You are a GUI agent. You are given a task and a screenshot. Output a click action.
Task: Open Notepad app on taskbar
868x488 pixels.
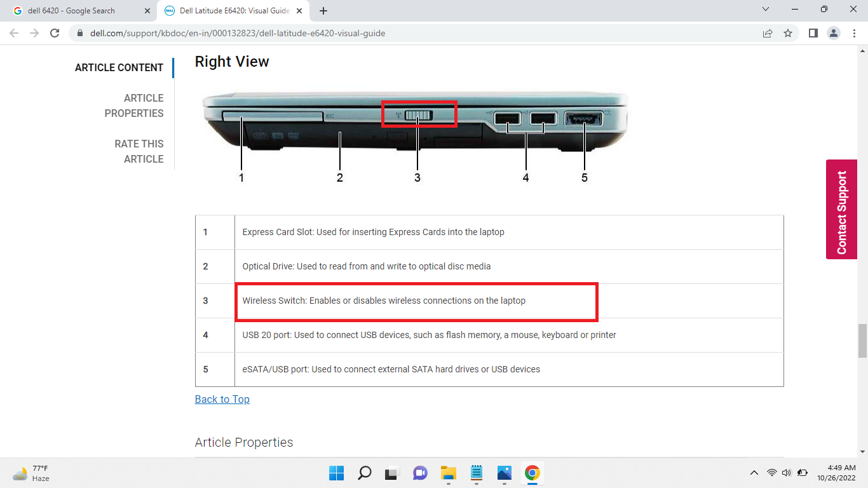coord(477,473)
